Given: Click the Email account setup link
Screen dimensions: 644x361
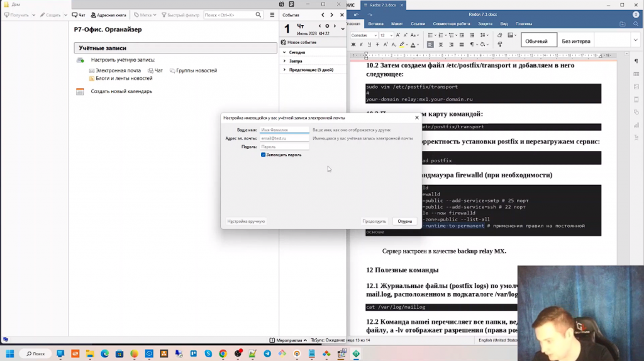Looking at the screenshot, I should coord(114,70).
